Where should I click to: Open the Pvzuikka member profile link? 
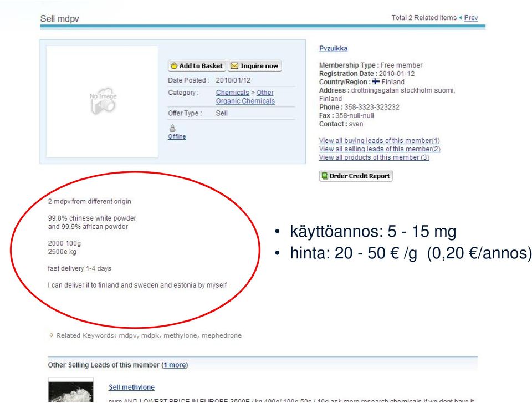(333, 48)
